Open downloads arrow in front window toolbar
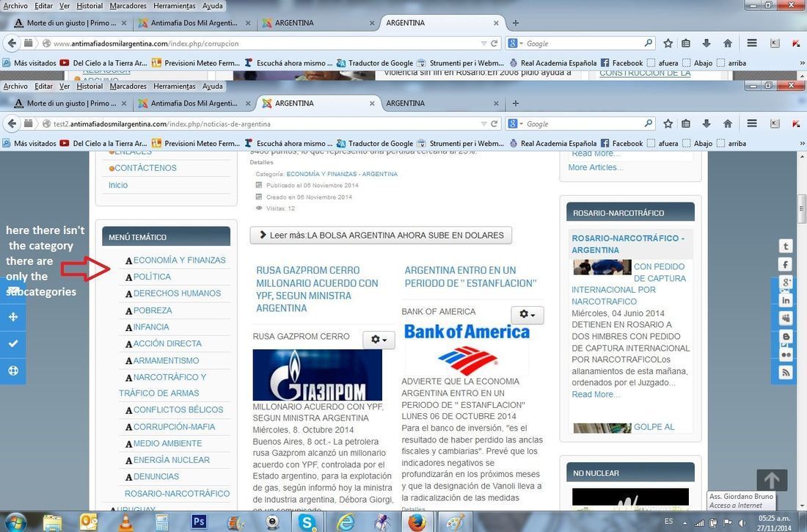Screen dimensions: 807x532 706,123
